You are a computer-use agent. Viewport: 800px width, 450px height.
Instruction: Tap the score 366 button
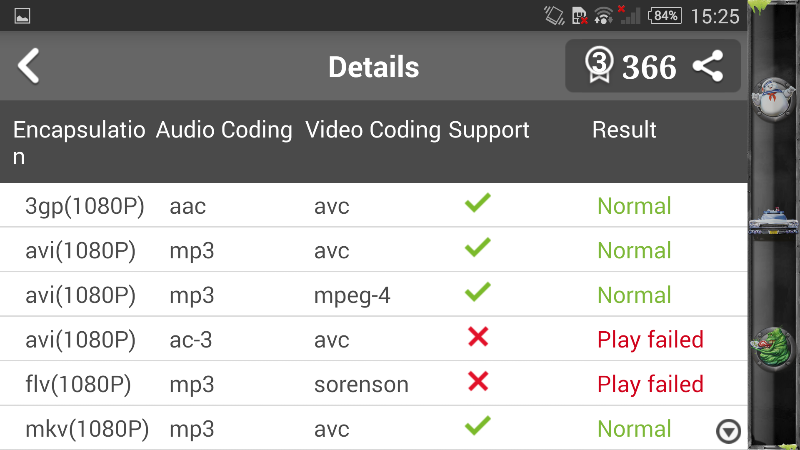(649, 67)
